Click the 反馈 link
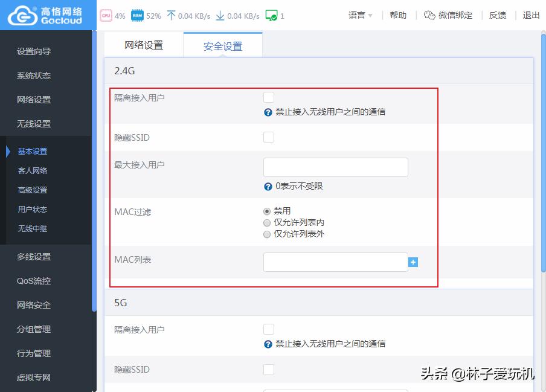The width and height of the screenshot is (546, 392). [498, 15]
